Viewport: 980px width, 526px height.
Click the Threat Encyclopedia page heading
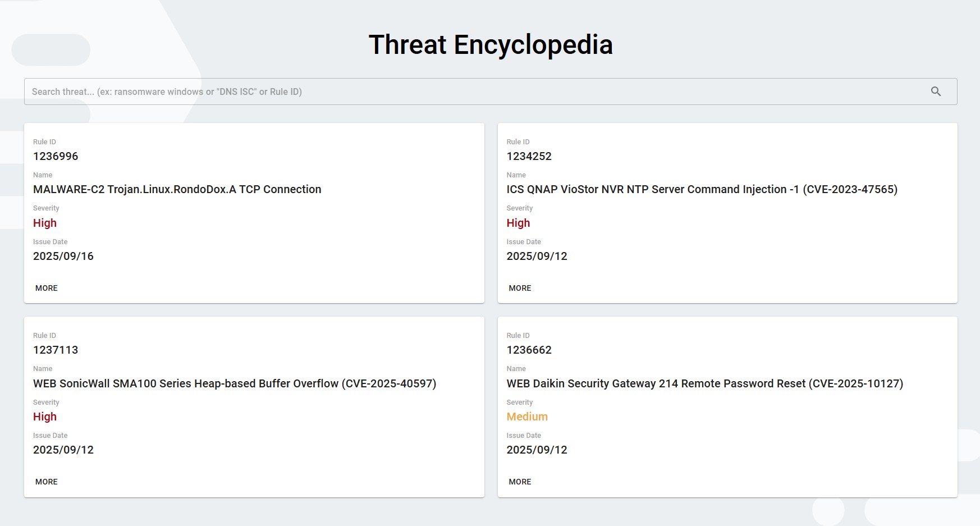point(490,45)
